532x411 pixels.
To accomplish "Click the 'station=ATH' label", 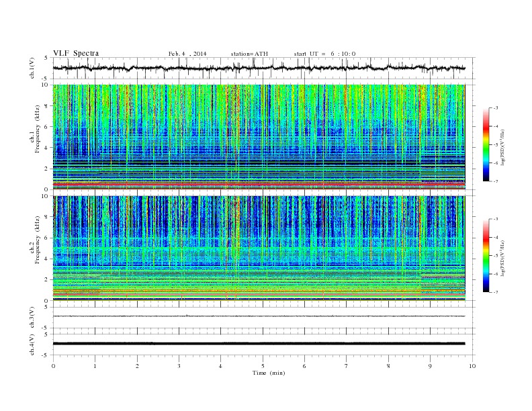I will click(x=249, y=54).
